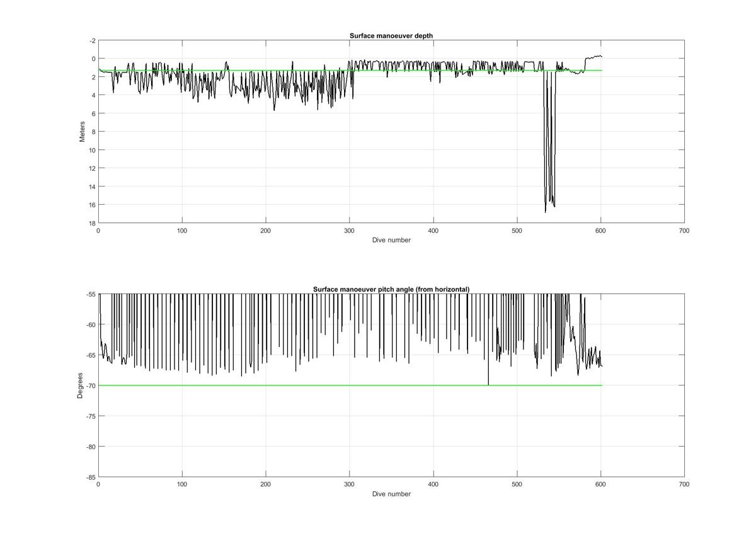Pick the '300' dive tick under the depth plot
The image size is (756, 536).
pos(350,231)
